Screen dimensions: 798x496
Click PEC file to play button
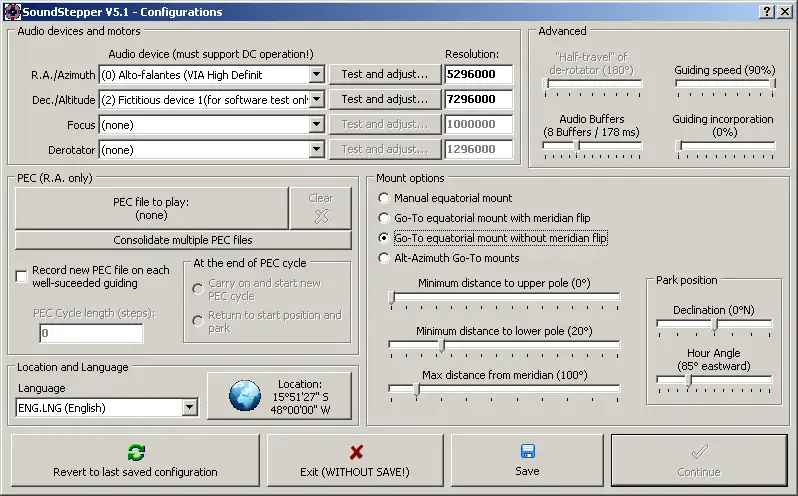[151, 208]
